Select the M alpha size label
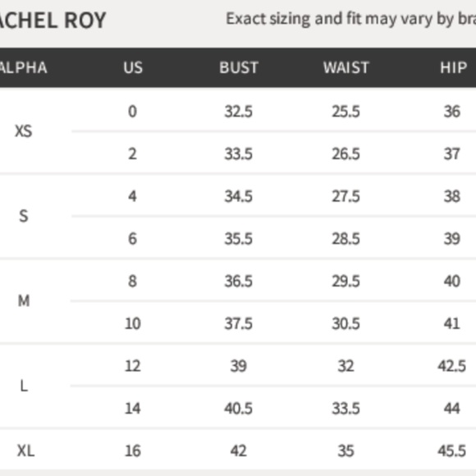This screenshot has width=476, height=476. (24, 301)
